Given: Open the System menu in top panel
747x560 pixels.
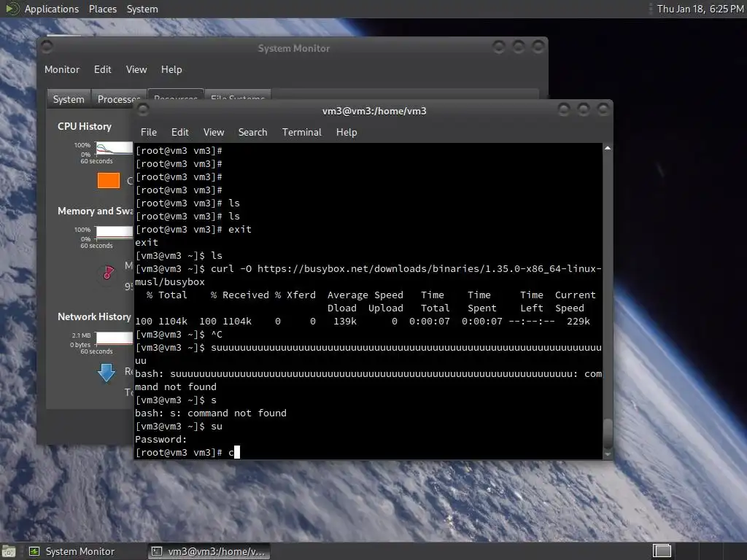Looking at the screenshot, I should point(142,9).
